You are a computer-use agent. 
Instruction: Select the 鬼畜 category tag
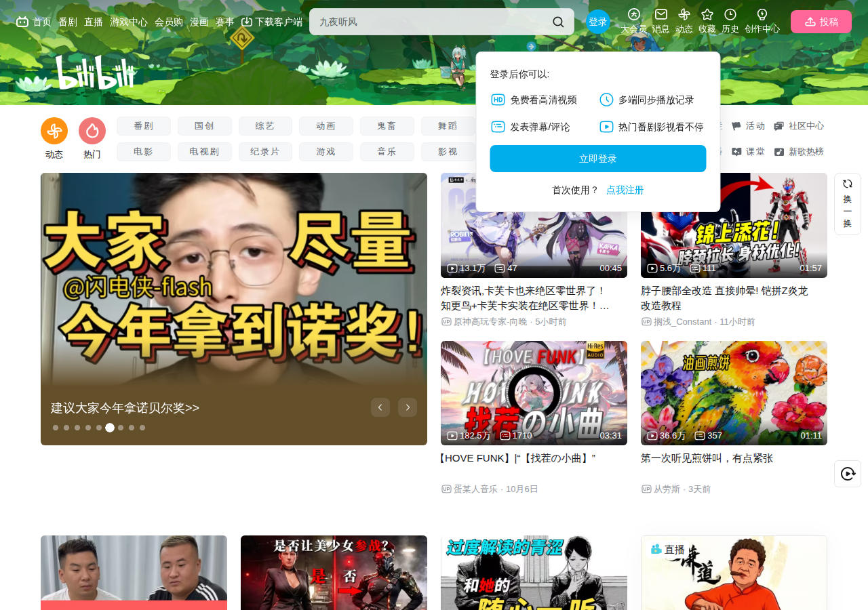387,126
